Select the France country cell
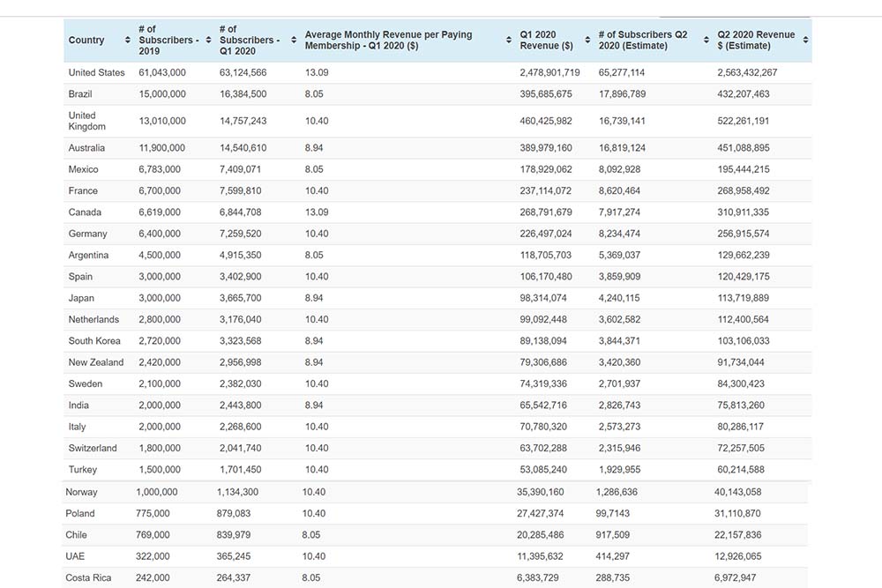The height and width of the screenshot is (588, 882). [83, 190]
